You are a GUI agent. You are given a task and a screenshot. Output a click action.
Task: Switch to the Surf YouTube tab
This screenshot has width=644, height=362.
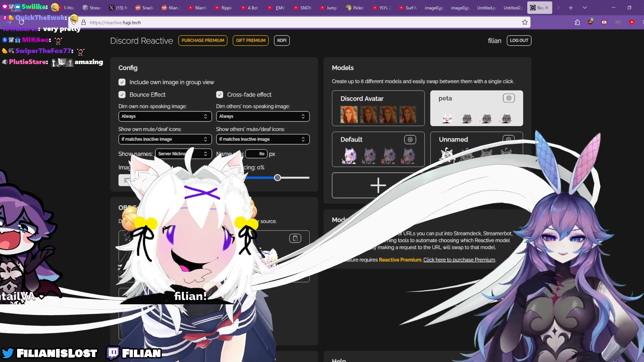[408, 8]
